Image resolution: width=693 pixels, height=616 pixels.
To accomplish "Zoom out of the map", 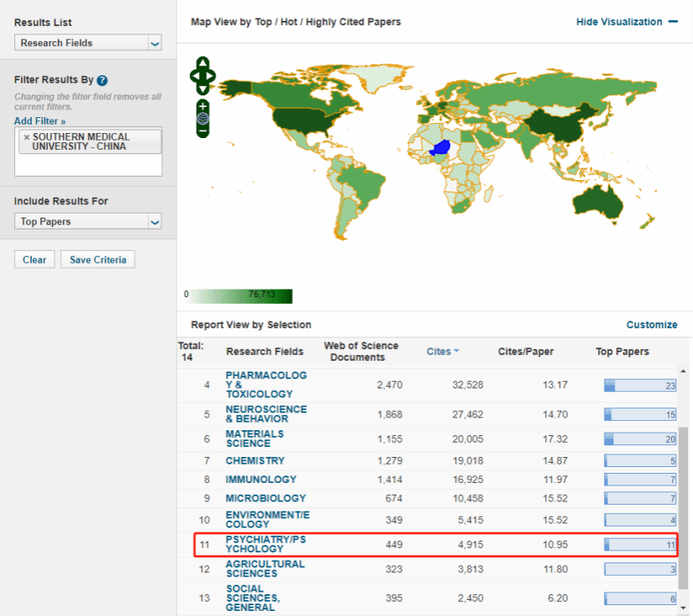I will click(203, 131).
